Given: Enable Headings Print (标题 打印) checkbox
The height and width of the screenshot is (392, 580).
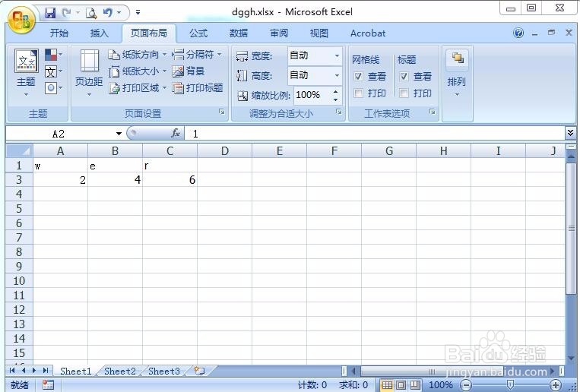Looking at the screenshot, I should click(404, 93).
